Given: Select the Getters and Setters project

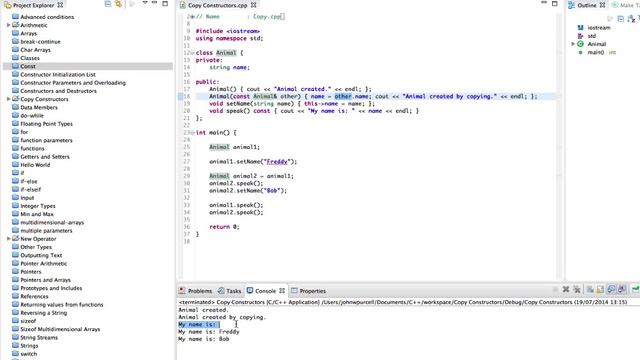Looking at the screenshot, I should point(45,156).
